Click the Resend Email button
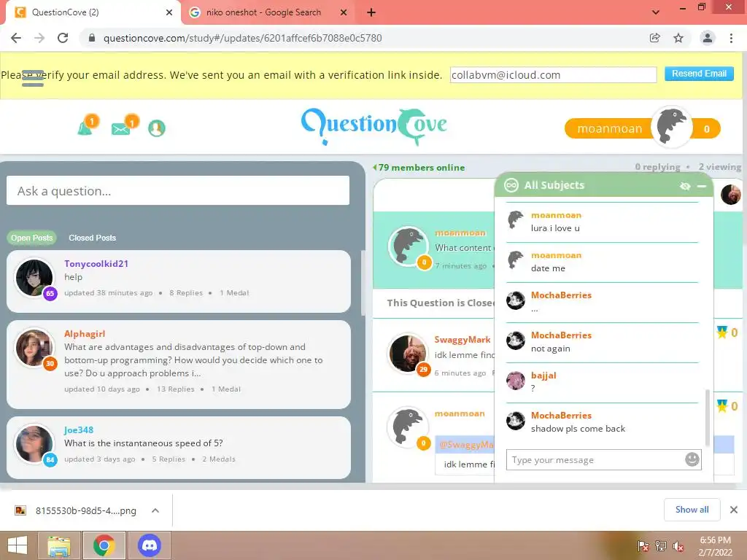This screenshot has width=747, height=560. [x=699, y=74]
